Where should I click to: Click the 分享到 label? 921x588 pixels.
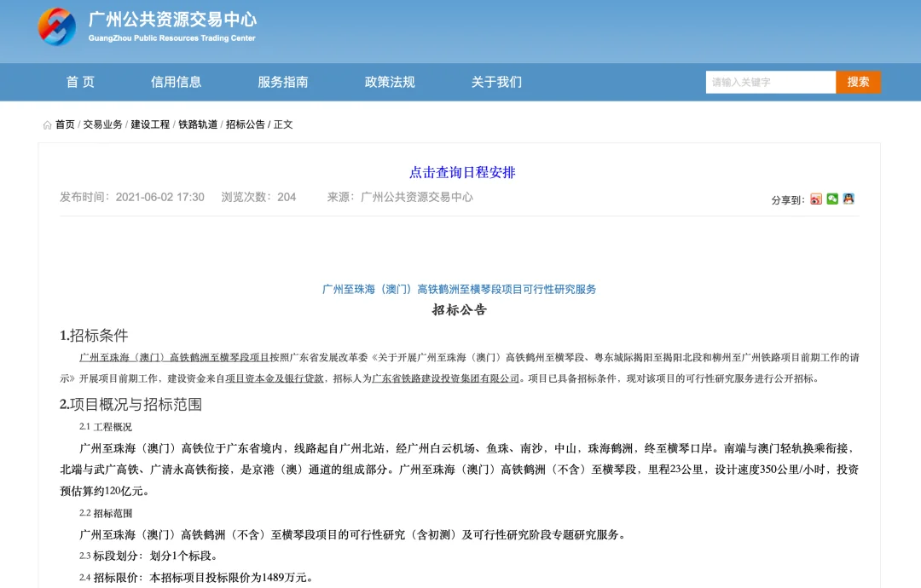(788, 200)
